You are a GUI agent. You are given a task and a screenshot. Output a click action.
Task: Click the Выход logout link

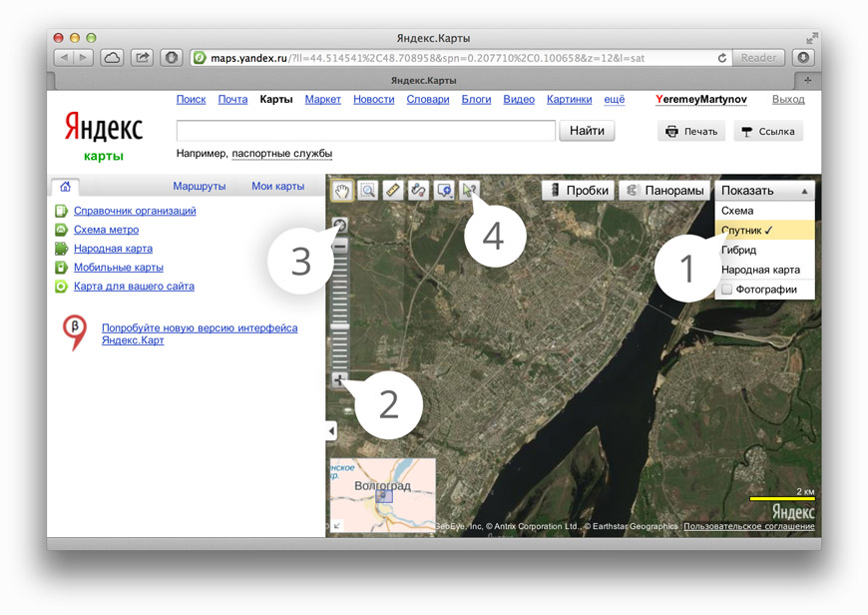coord(788,99)
